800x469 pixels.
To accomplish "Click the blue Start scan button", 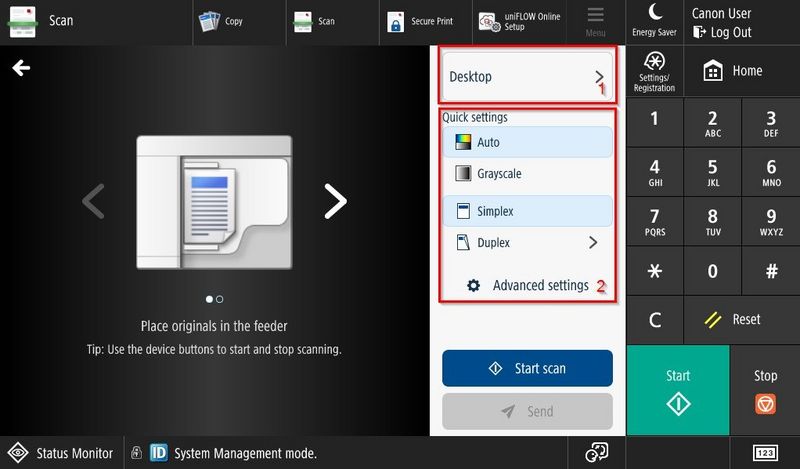I will tap(527, 368).
